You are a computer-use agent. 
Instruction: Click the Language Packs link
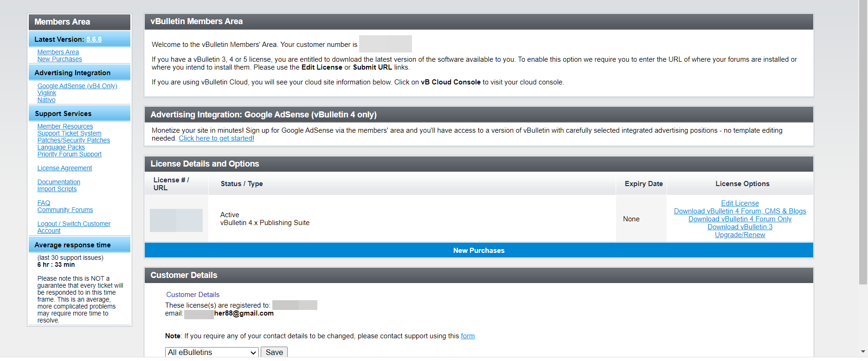61,148
